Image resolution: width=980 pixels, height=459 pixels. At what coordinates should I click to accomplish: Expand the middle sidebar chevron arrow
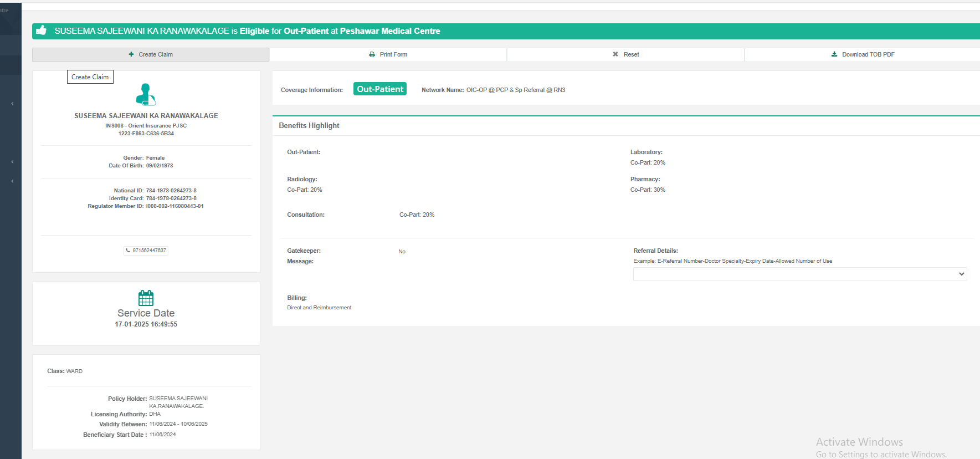click(12, 162)
